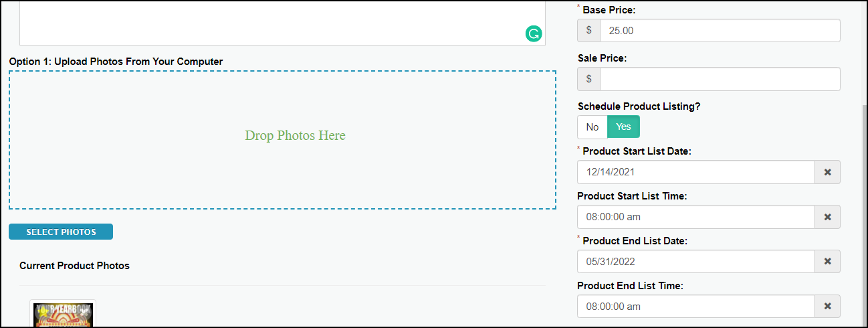This screenshot has height=328, width=868.
Task: Click the dollar sign beside Base Price
Action: tap(588, 31)
